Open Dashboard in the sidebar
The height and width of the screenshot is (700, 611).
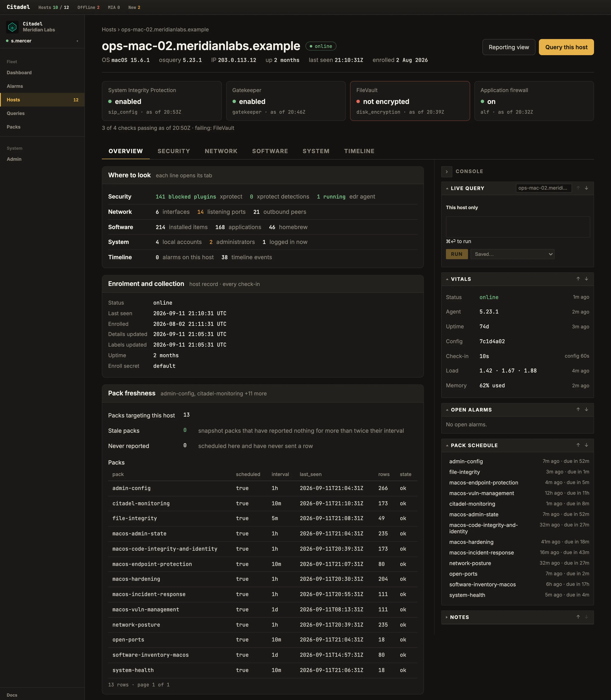[42, 73]
